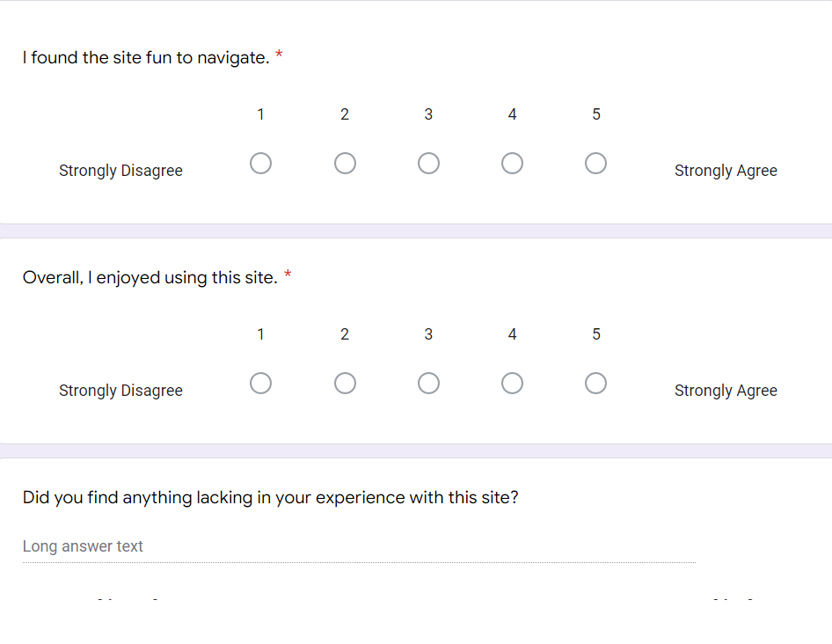Viewport: 832px width, 644px height.
Task: Select rating 1 for site fun to navigate
Action: pyautogui.click(x=260, y=164)
